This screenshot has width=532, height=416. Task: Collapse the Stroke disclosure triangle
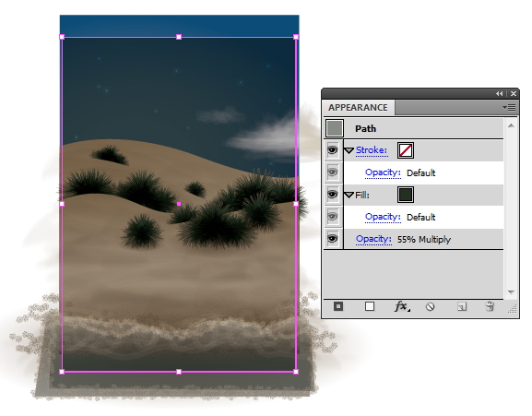(x=349, y=150)
